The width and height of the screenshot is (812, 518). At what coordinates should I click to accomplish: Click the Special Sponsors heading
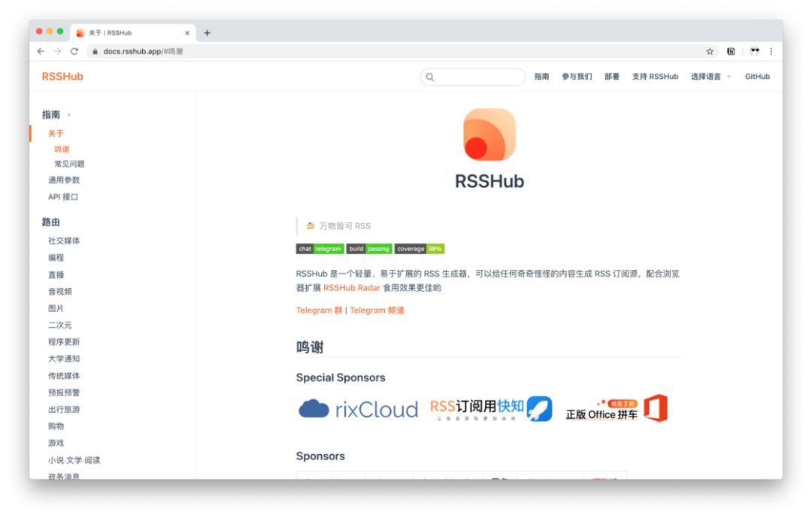tap(341, 377)
